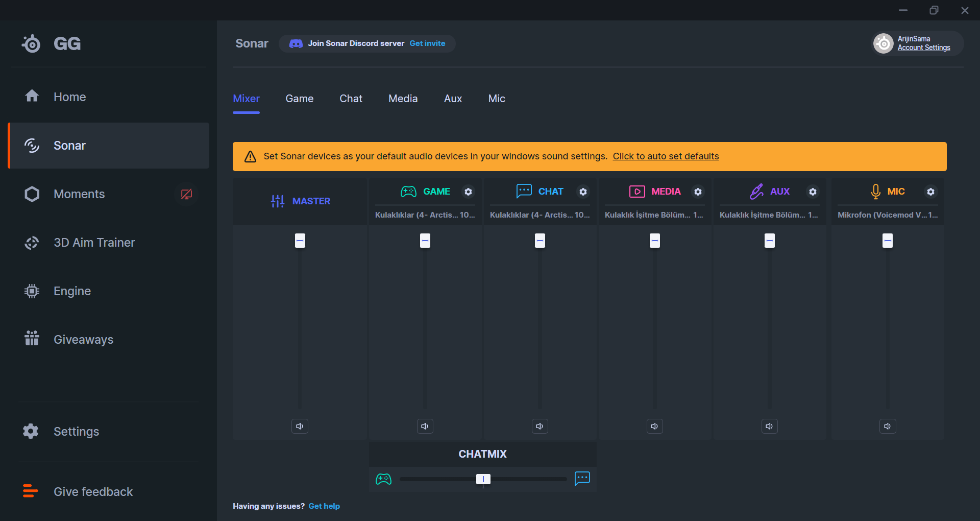Open Chat channel settings gear
The height and width of the screenshot is (521, 980).
(x=583, y=192)
